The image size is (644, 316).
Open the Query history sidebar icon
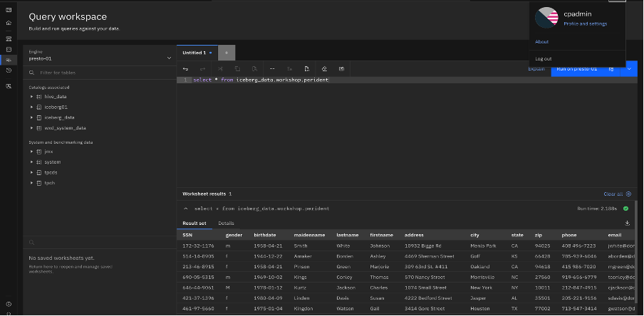click(x=9, y=70)
